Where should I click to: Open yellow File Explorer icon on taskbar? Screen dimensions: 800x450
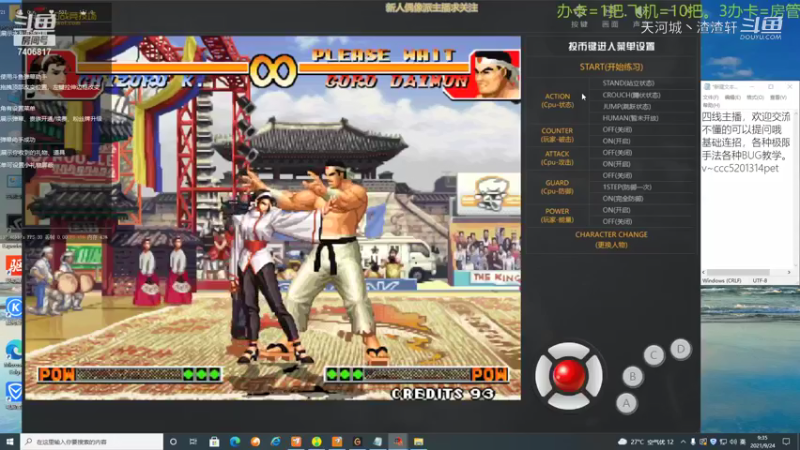tap(418, 442)
